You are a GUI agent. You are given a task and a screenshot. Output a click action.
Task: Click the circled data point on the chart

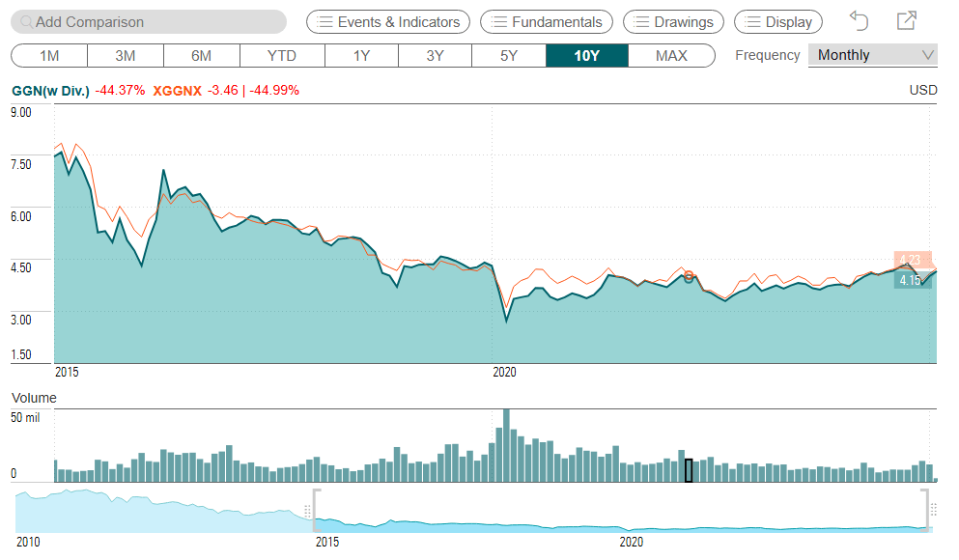(689, 277)
